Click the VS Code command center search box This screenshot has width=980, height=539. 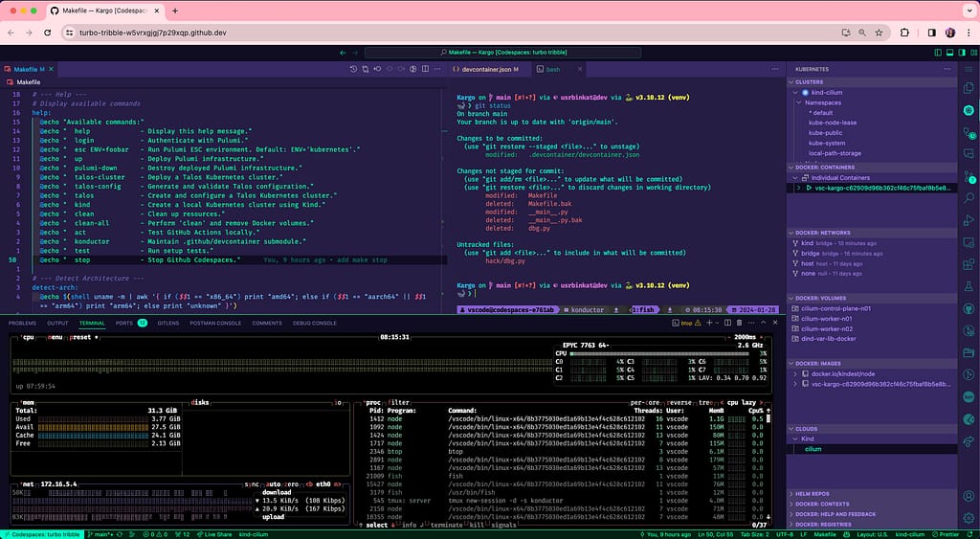click(503, 53)
